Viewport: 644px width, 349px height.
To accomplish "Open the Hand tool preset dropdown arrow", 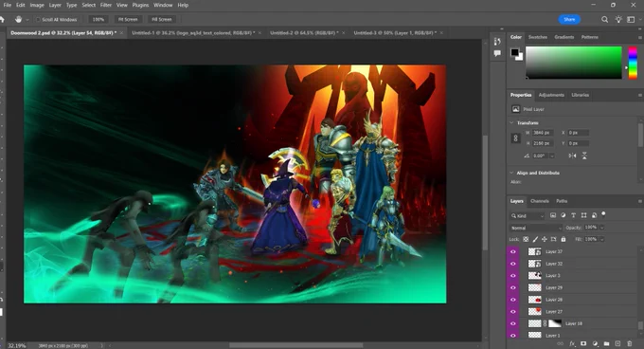I will (x=27, y=19).
